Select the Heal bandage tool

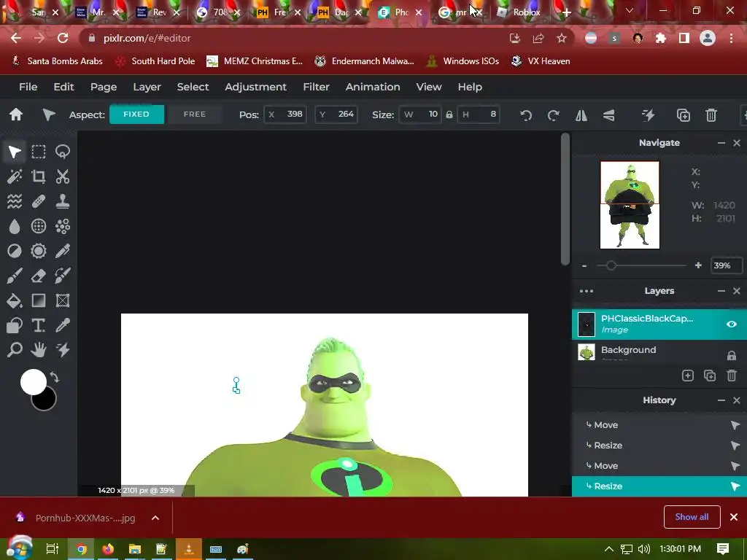tap(39, 201)
